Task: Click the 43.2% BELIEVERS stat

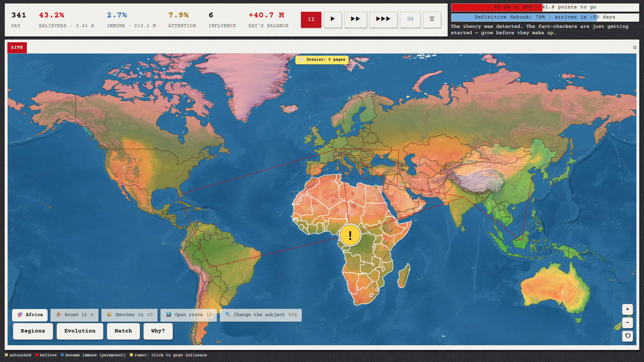Action: (x=66, y=20)
